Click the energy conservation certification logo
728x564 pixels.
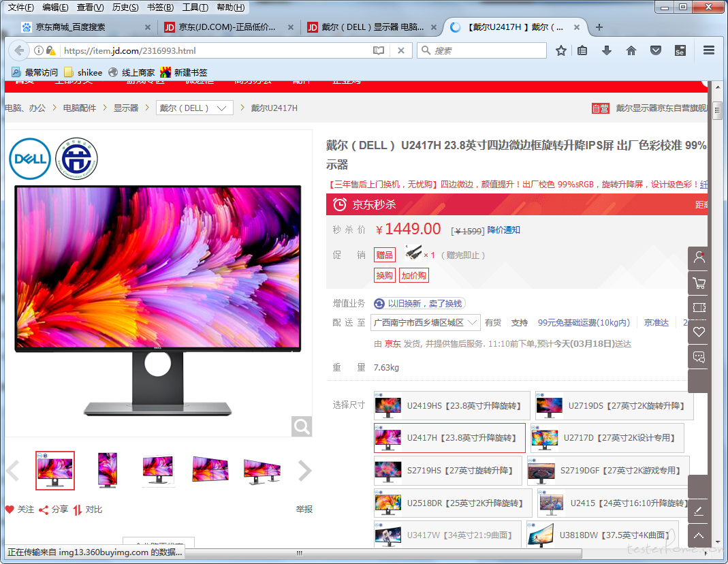(x=76, y=159)
